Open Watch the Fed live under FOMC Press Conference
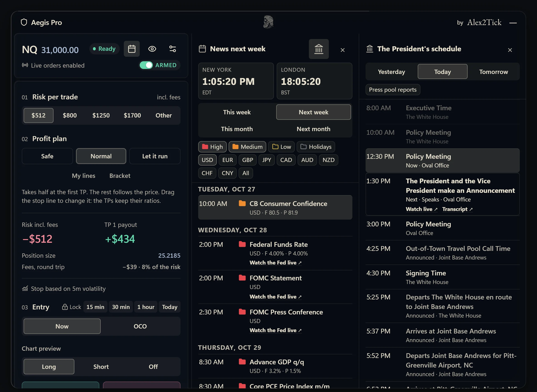537x392 pixels. point(275,330)
